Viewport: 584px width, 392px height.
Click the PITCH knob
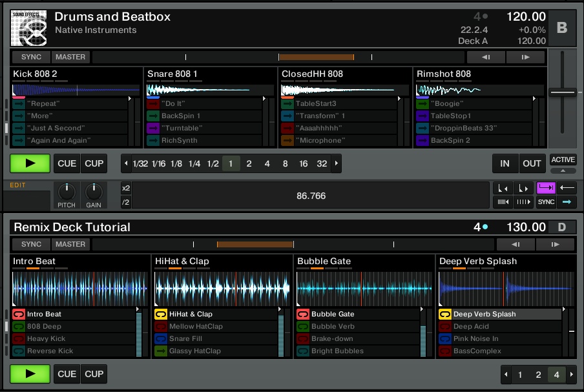pos(67,192)
